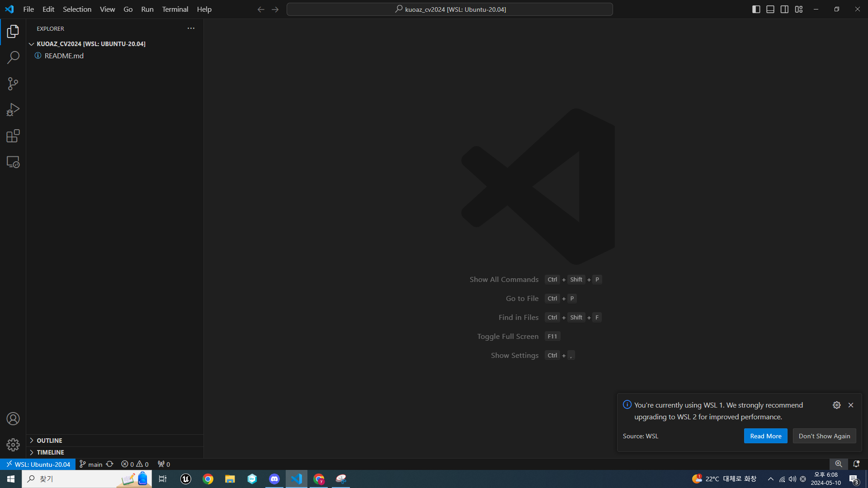Viewport: 868px width, 488px height.
Task: Click Don't Show Again button
Action: click(x=824, y=436)
